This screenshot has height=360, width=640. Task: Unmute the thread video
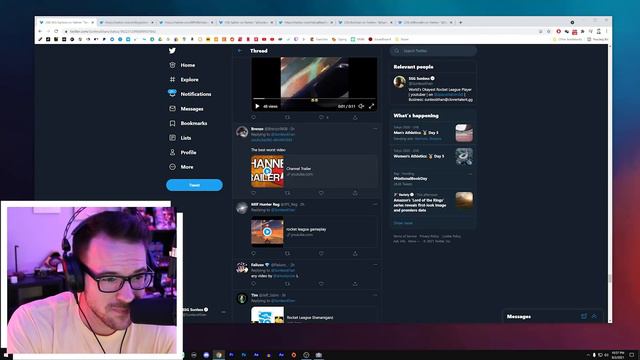click(361, 106)
